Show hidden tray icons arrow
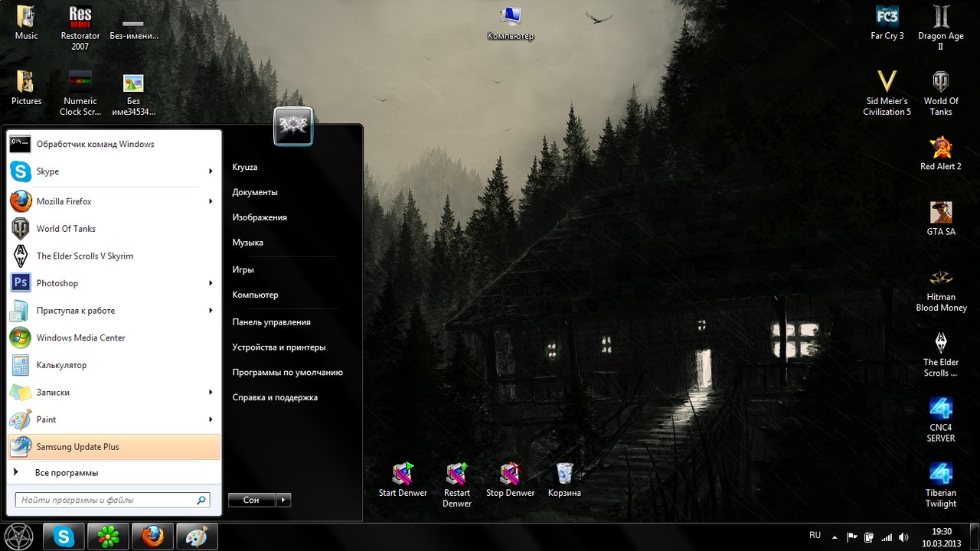Screen dimensions: 980x551 pos(834,537)
